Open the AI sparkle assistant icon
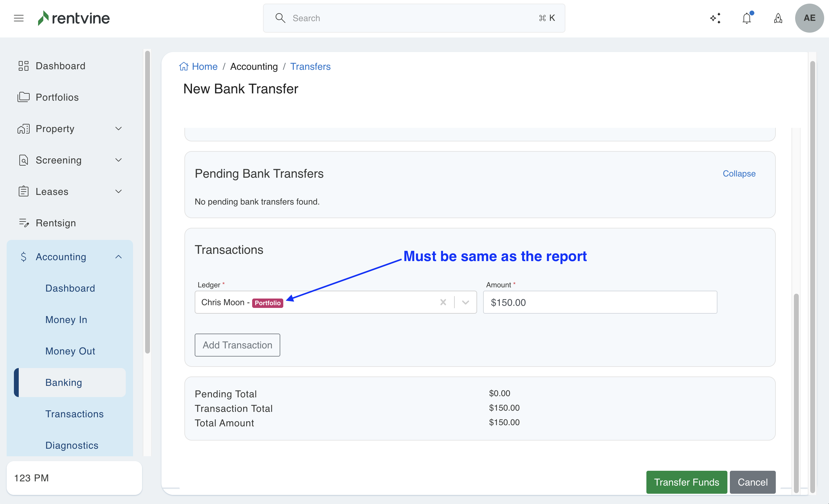Screen dimensions: 829x504 coord(715,18)
